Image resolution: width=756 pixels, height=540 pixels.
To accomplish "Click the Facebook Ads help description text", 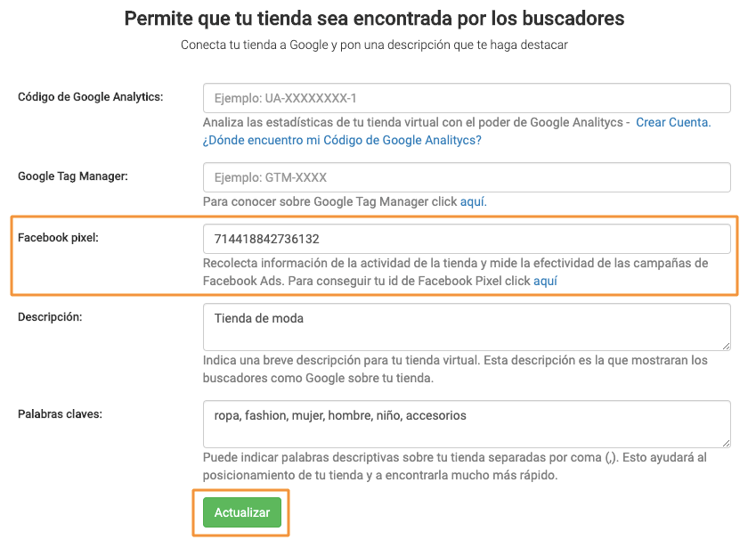I will pyautogui.click(x=455, y=272).
